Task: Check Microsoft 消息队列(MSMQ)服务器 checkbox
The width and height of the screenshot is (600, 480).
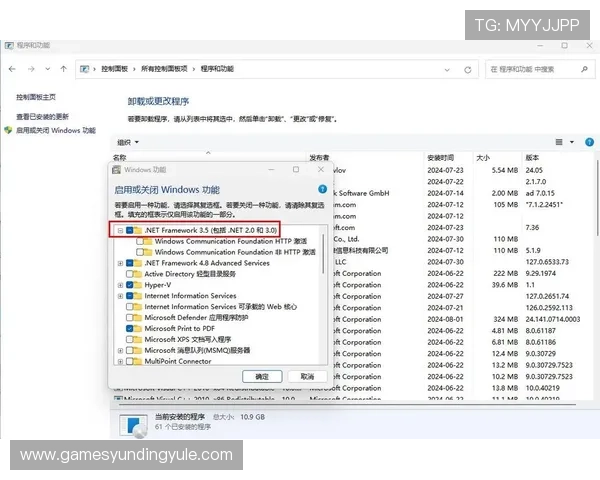Action: 130,351
